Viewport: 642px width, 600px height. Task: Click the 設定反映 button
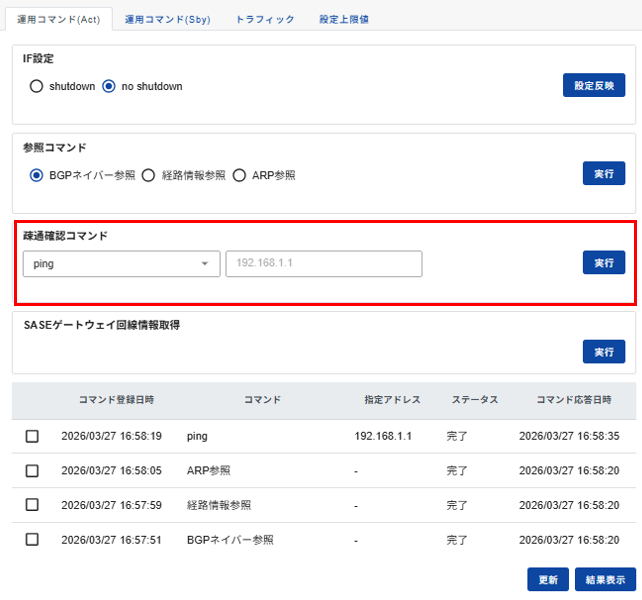pos(593,86)
